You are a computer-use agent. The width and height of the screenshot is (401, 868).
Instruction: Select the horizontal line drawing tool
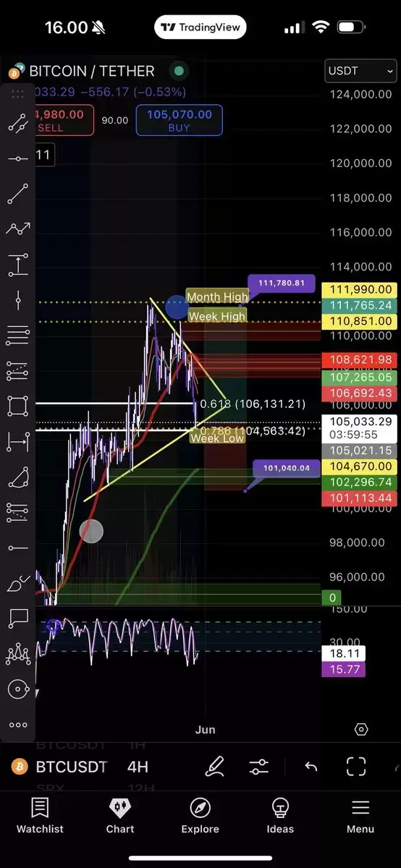tap(17, 158)
